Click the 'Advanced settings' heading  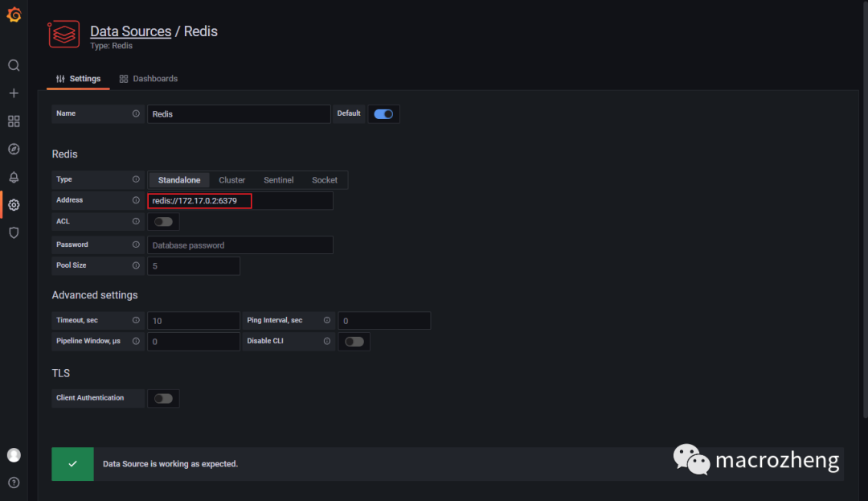tap(95, 295)
